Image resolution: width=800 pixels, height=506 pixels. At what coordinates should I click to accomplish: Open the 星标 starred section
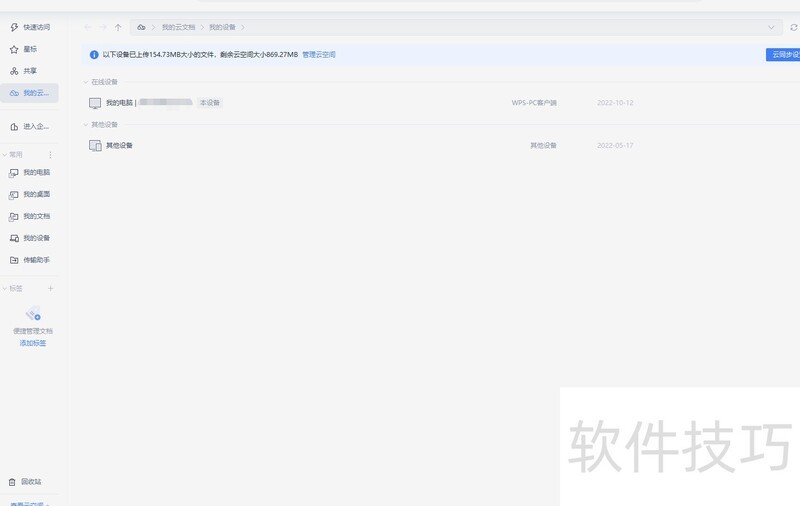point(30,49)
